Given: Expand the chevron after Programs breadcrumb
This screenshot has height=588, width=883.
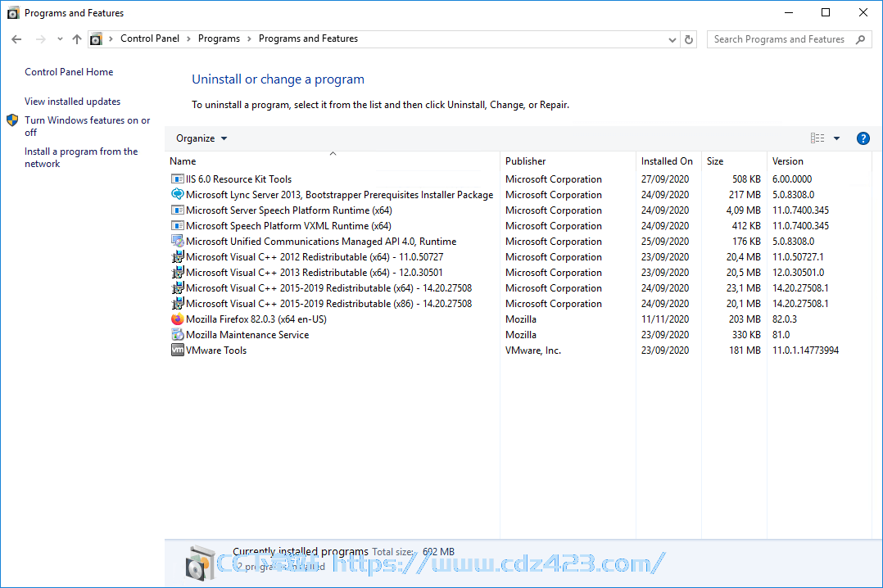Looking at the screenshot, I should pyautogui.click(x=249, y=38).
